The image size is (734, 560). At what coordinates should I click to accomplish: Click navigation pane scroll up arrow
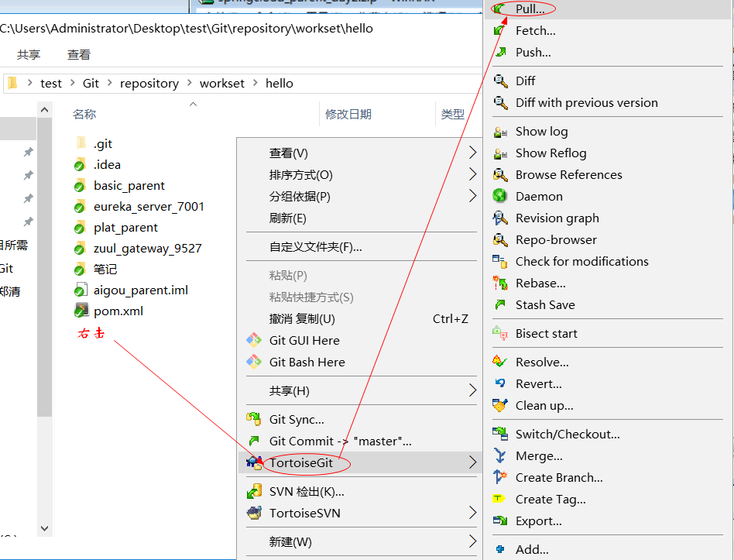click(44, 110)
